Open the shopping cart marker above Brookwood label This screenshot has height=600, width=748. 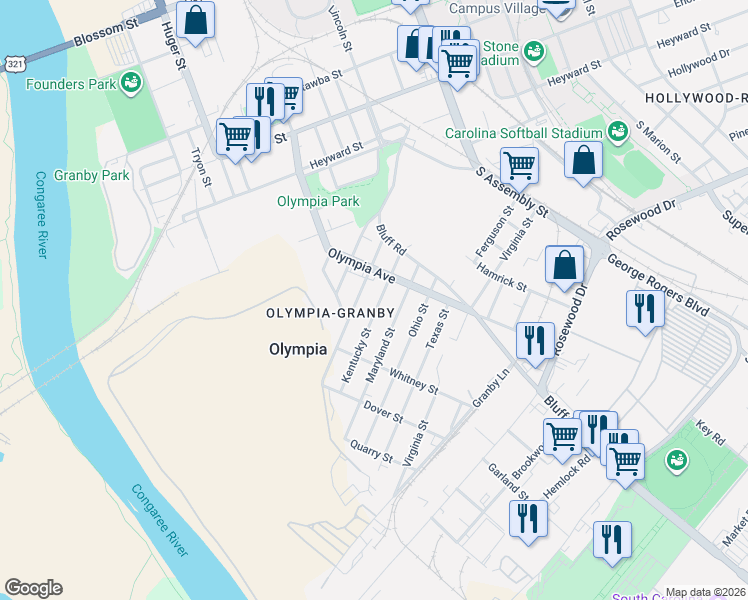tap(562, 440)
